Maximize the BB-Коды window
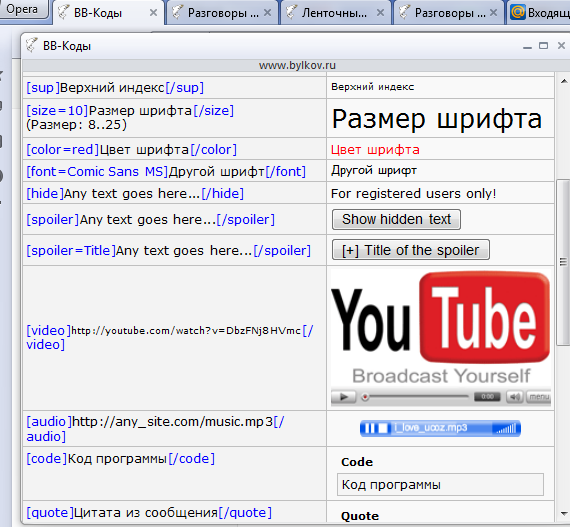This screenshot has height=527, width=570. [543, 46]
